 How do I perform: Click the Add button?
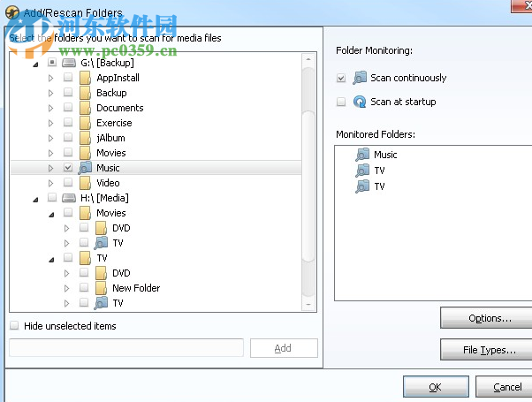click(x=284, y=348)
